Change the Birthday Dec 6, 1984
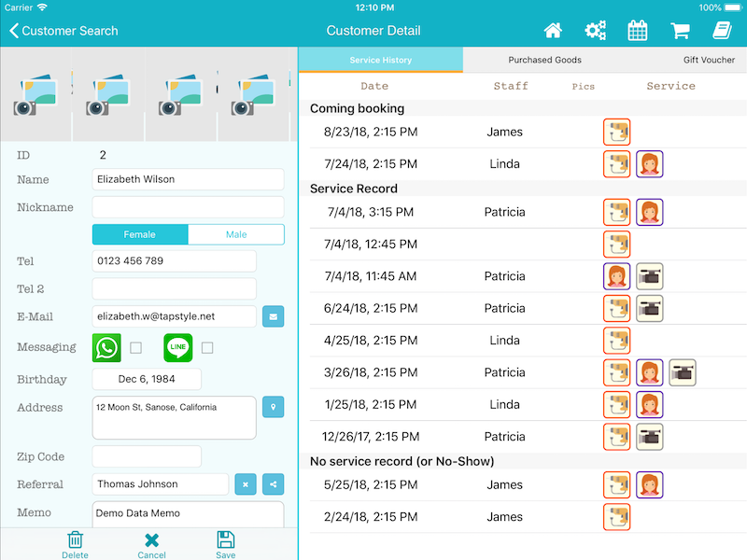 tap(147, 379)
